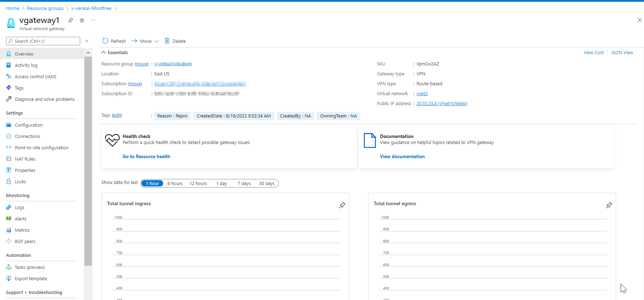644x300 pixels.
Task: Close the vgateway1 blade
Action: [639, 20]
